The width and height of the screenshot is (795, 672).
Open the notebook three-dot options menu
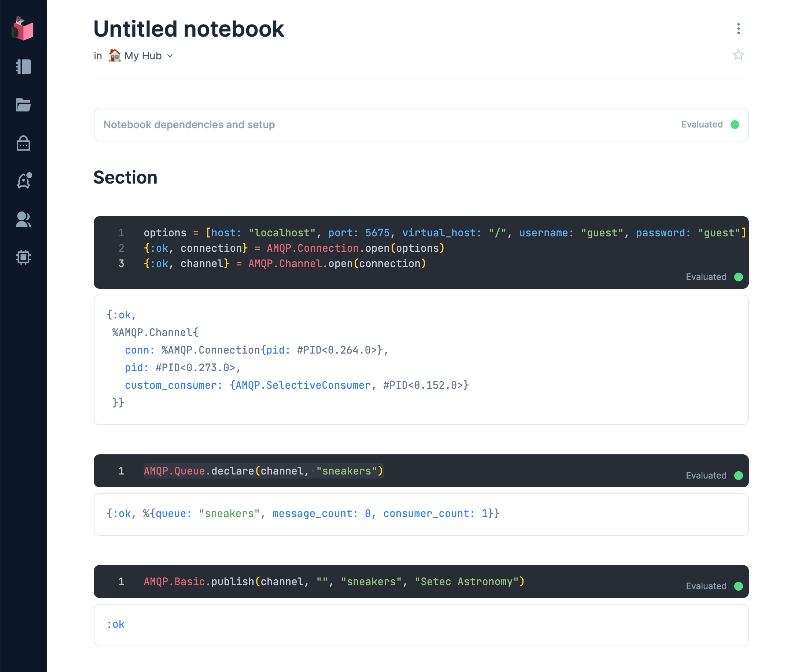(x=738, y=29)
